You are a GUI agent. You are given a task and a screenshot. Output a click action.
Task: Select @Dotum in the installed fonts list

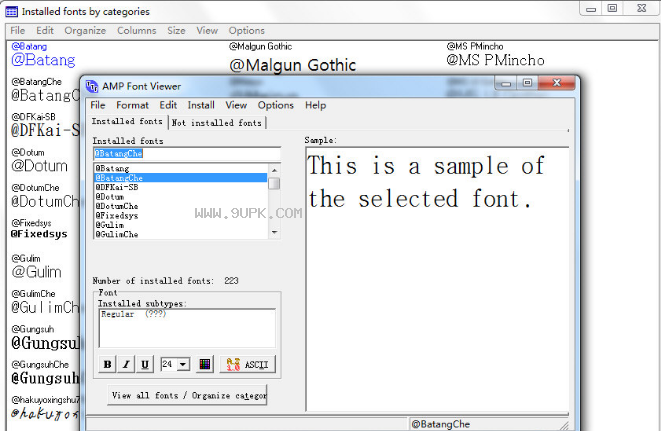(x=180, y=197)
